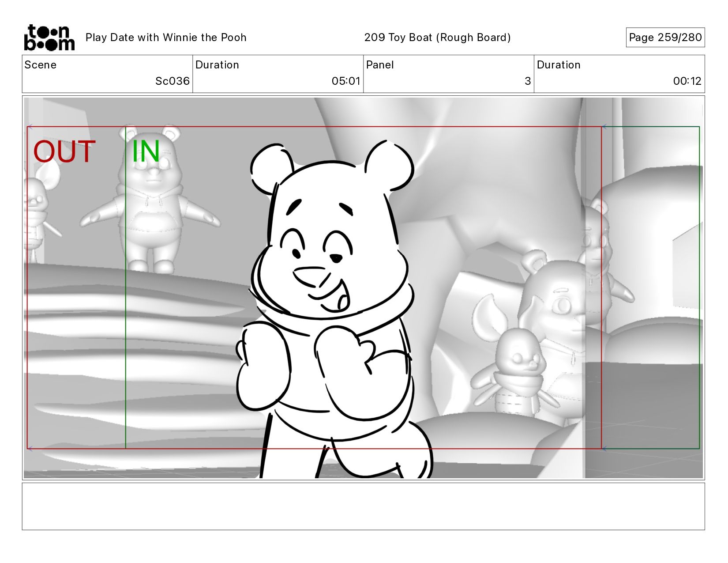Select the panel number '3'
The image size is (728, 563).
[527, 81]
